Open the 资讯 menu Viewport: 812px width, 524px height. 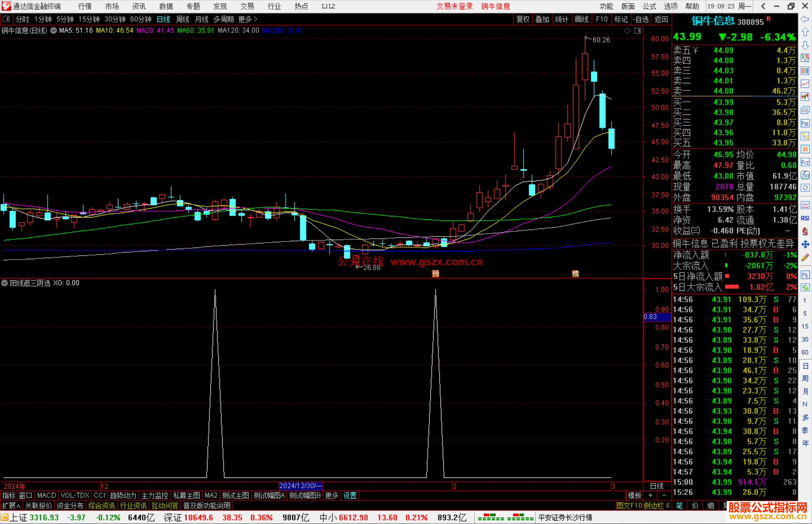(x=139, y=6)
